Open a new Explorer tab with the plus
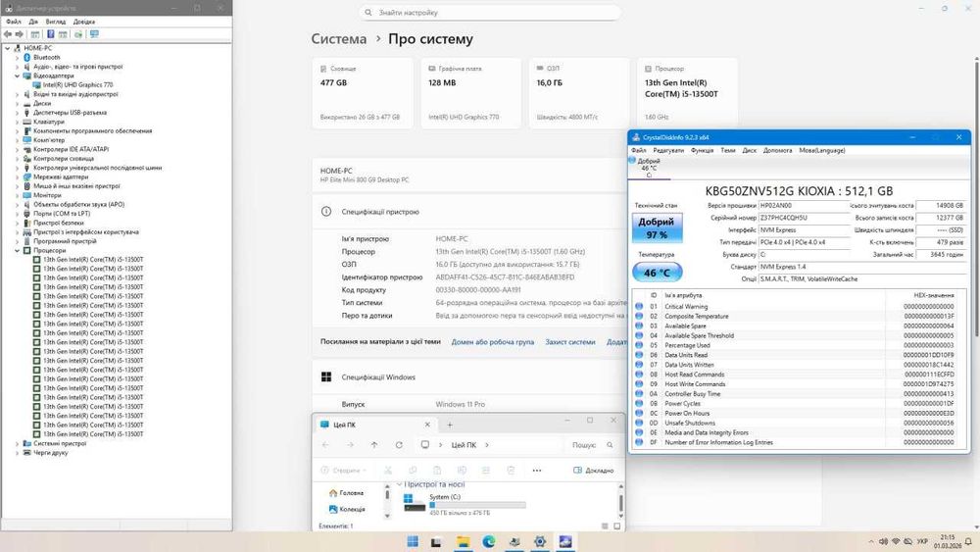This screenshot has height=552, width=980. click(450, 426)
